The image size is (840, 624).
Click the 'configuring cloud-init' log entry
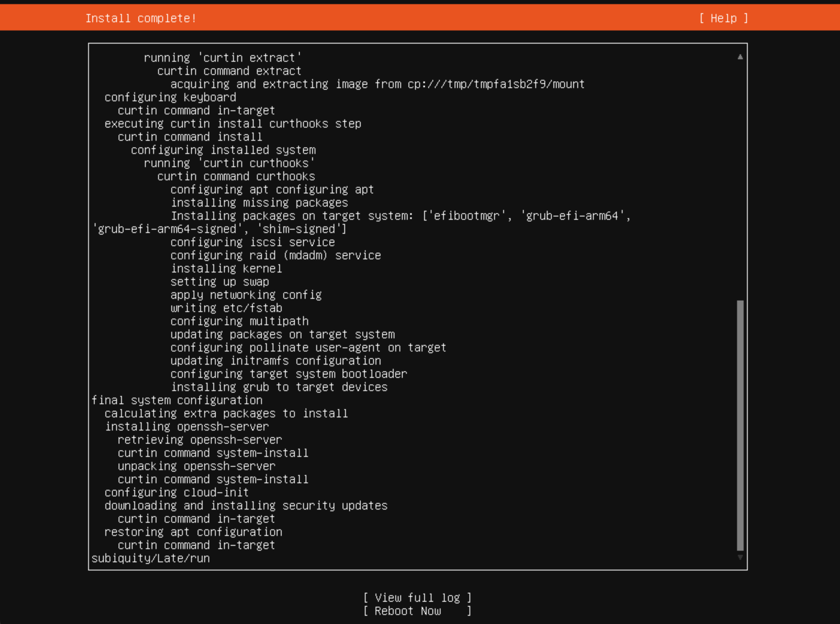pos(177,492)
